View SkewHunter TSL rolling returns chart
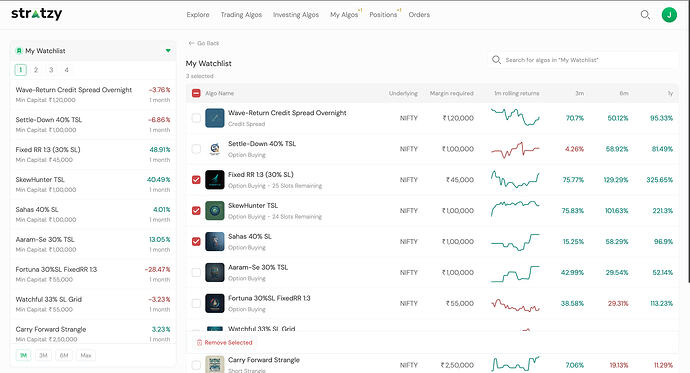 515,209
